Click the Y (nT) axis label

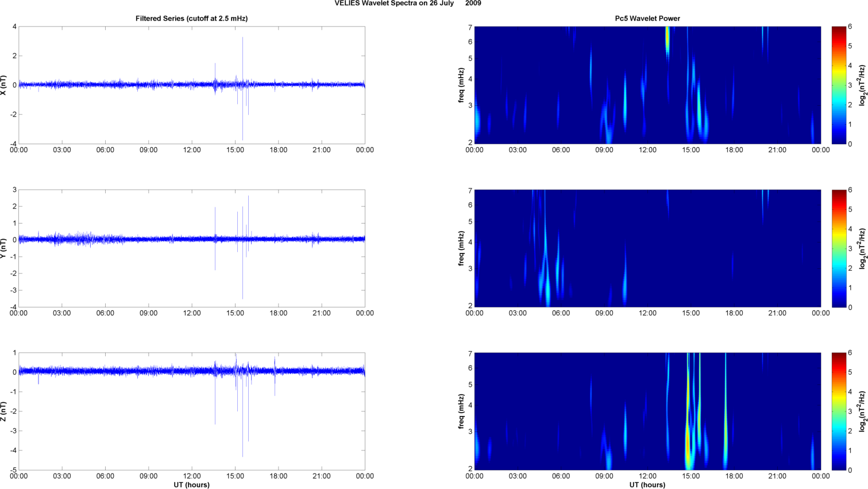click(4, 248)
